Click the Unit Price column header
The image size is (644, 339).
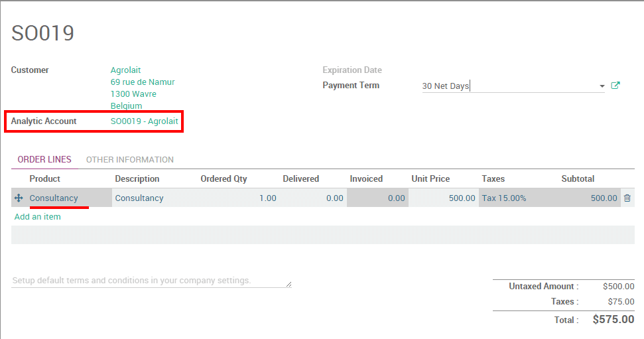click(430, 178)
